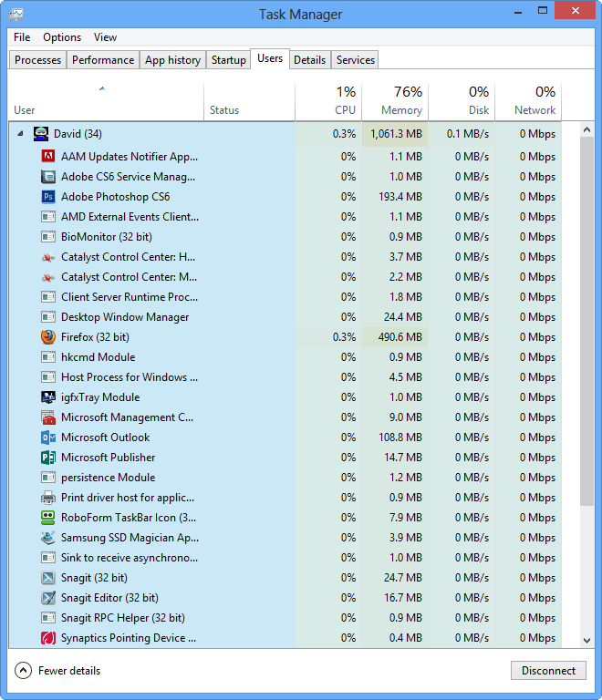Sort by the Network column header
This screenshot has height=700, width=602.
[x=529, y=102]
